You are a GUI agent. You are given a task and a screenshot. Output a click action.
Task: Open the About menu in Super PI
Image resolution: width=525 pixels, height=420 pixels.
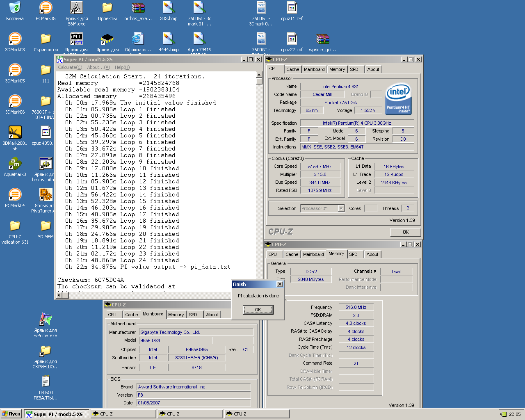[x=98, y=67]
